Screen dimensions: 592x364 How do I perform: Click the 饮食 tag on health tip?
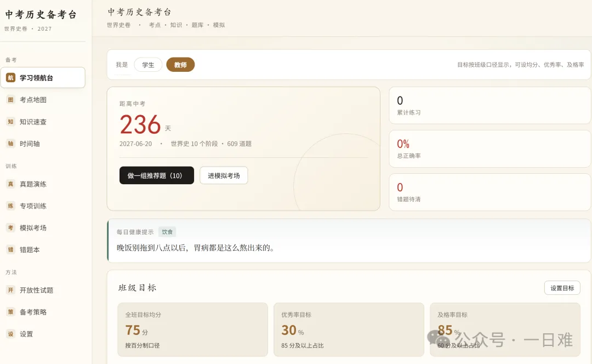click(167, 232)
